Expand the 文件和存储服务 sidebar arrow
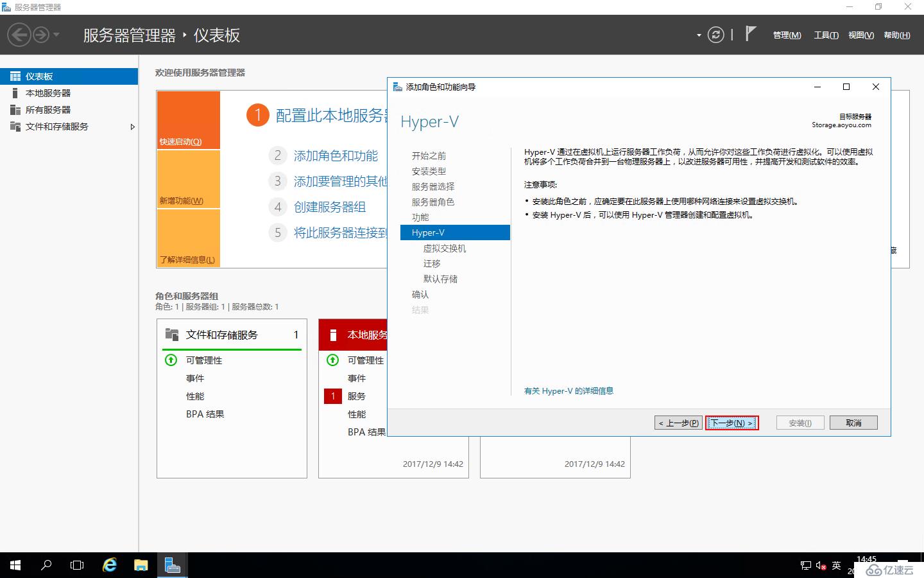 (x=132, y=127)
